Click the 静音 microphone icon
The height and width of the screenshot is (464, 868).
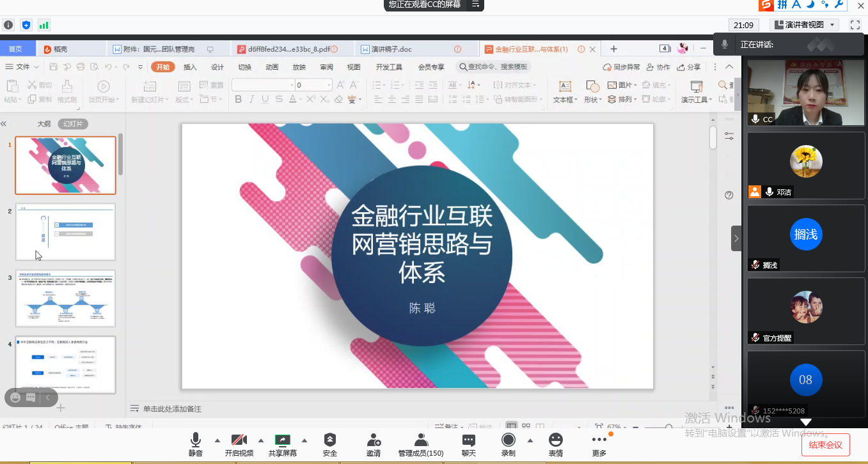point(196,440)
